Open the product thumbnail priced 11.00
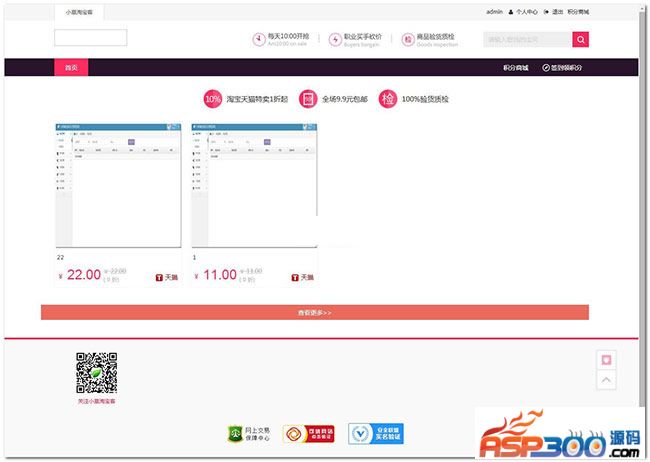The image size is (650, 462). coord(254,185)
